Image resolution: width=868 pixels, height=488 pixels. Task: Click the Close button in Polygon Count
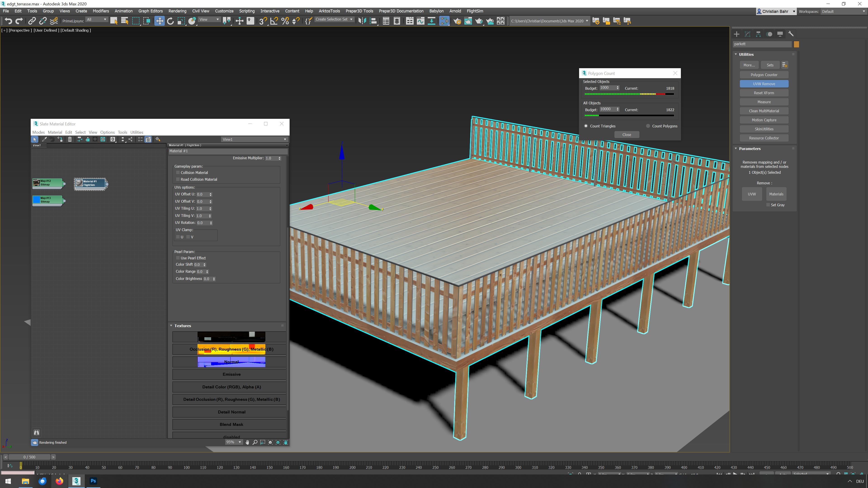tap(627, 135)
